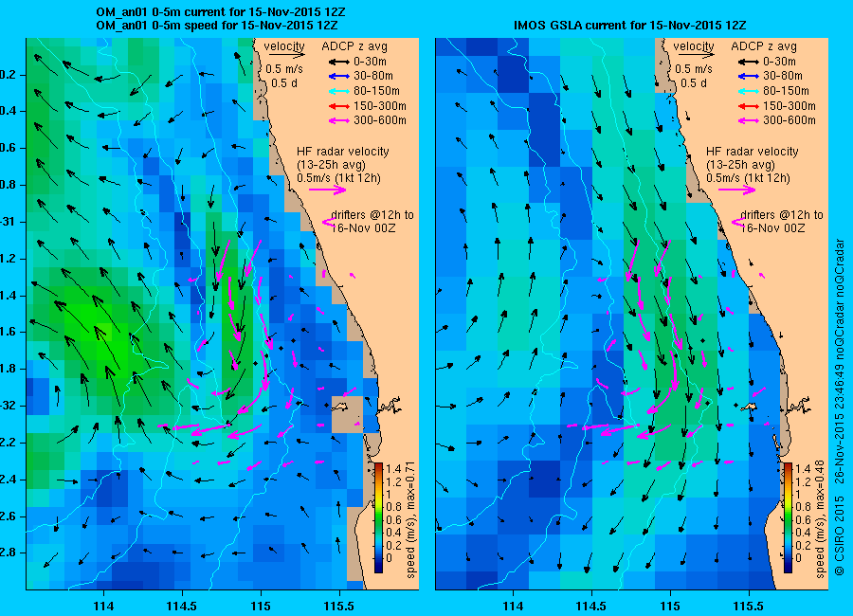Click longitude label 115 under right map
853x616 pixels.
670,607
